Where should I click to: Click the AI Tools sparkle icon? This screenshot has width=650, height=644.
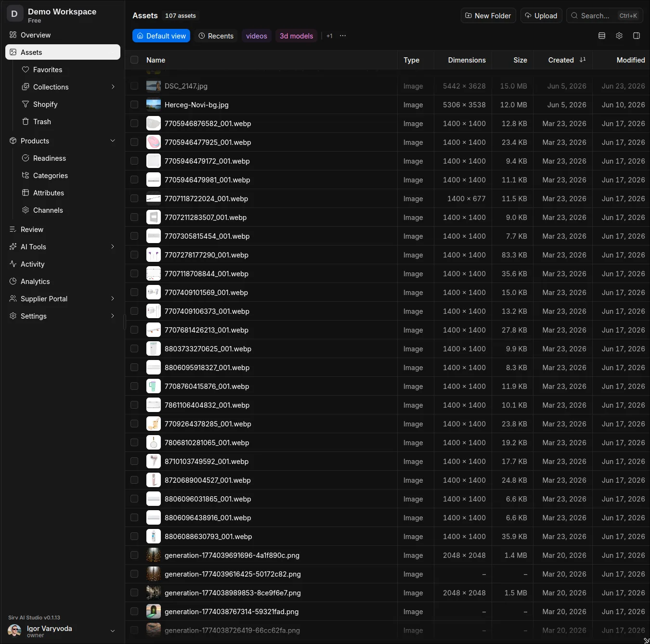[13, 247]
